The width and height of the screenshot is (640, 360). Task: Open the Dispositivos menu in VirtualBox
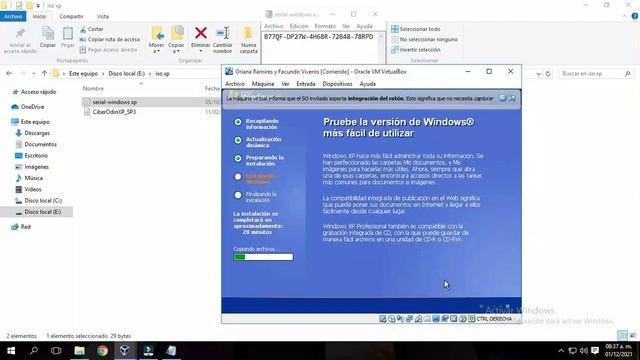point(337,84)
